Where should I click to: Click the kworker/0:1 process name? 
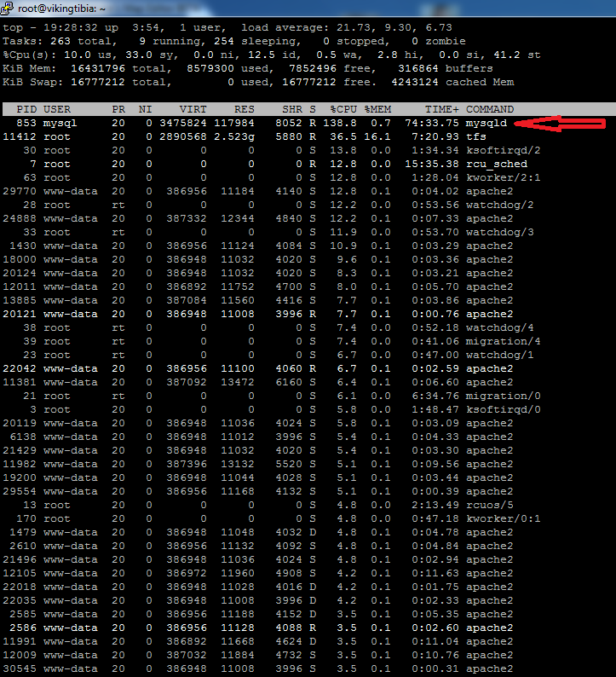[503, 518]
